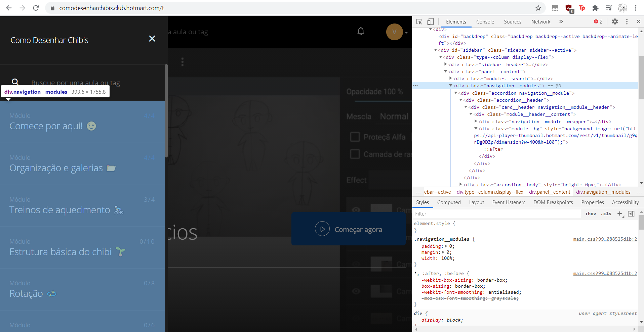Open the DOM Breakpoints pane tab
This screenshot has height=332, width=644.
[x=553, y=202]
